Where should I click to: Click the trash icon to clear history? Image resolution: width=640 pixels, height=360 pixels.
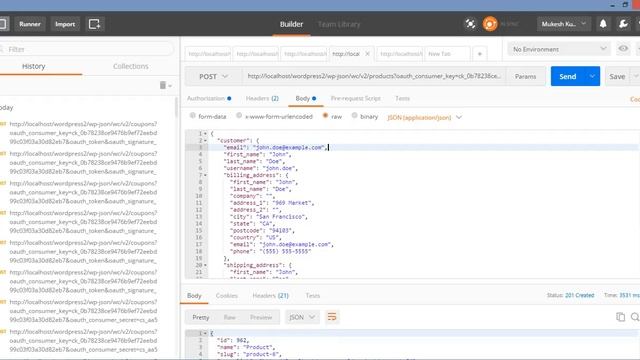(163, 85)
